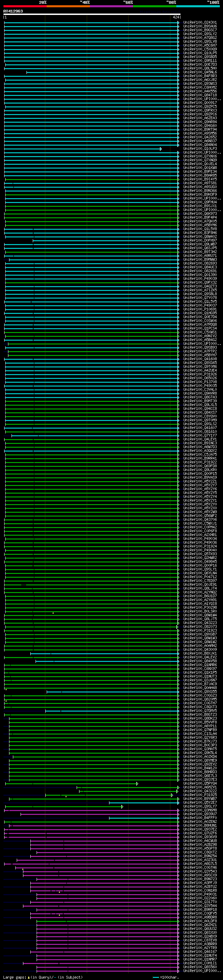Click the white query ruler bar
The width and height of the screenshot is (223, 980).
click(x=92, y=14)
